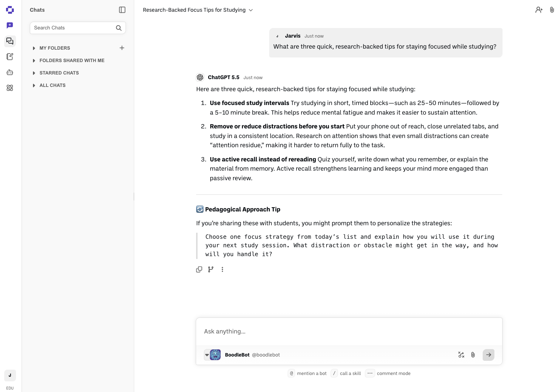Click the Chats sidebar heading
Viewport: 560px width, 392px height.
point(37,10)
